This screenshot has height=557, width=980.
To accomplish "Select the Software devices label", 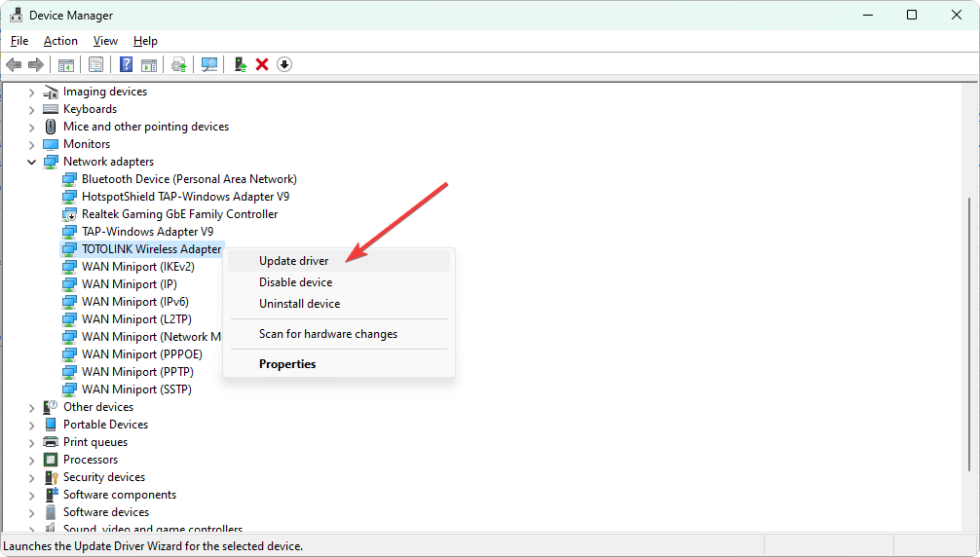I will point(106,512).
